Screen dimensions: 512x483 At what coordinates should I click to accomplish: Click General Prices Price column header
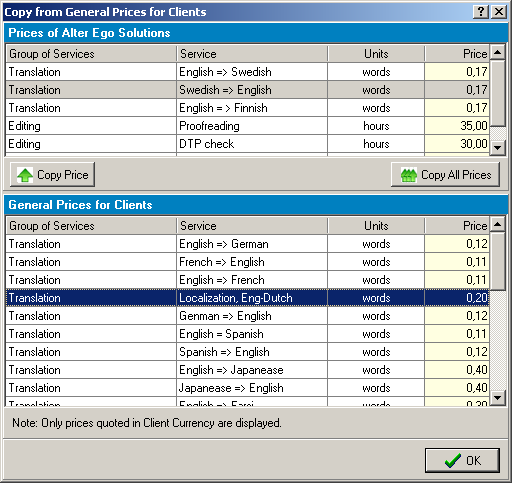pyautogui.click(x=457, y=226)
